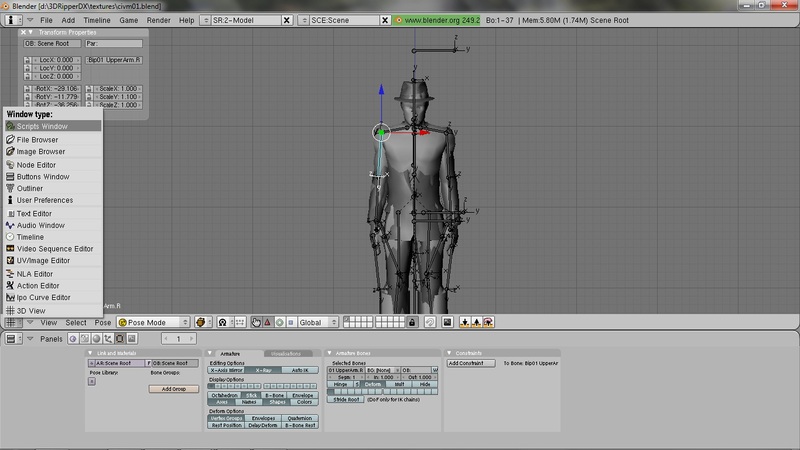The width and height of the screenshot is (800, 450).
Task: Toggle the Vertex Groups deform option
Action: pos(227,418)
